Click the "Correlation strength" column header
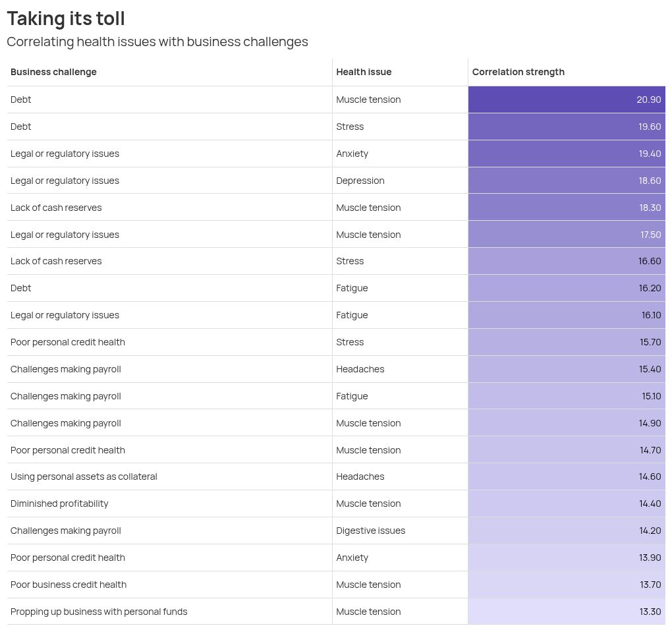The image size is (672, 632). (518, 71)
